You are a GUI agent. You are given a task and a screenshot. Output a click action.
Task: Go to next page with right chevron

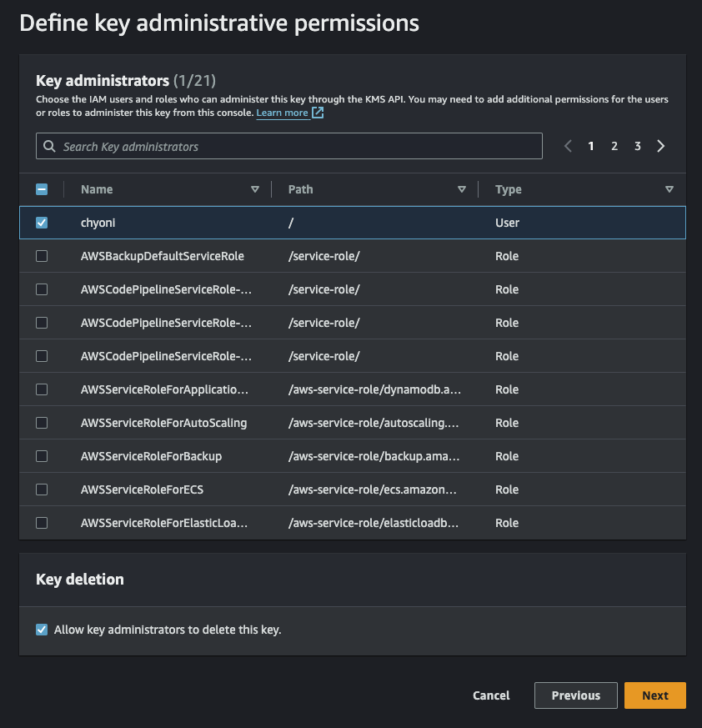[660, 146]
